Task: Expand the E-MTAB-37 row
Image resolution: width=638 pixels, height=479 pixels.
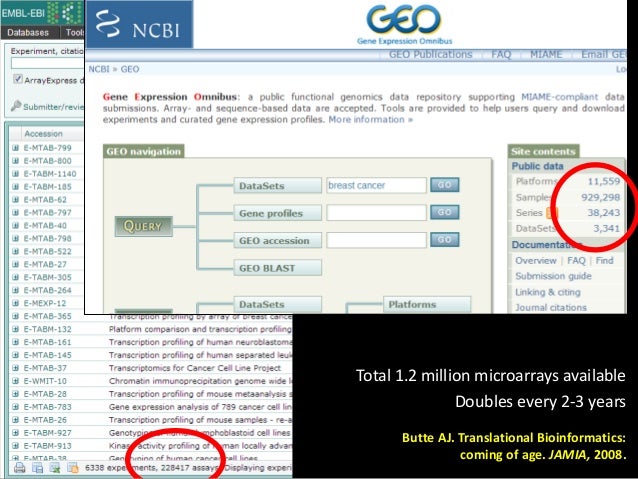Action: [15, 368]
